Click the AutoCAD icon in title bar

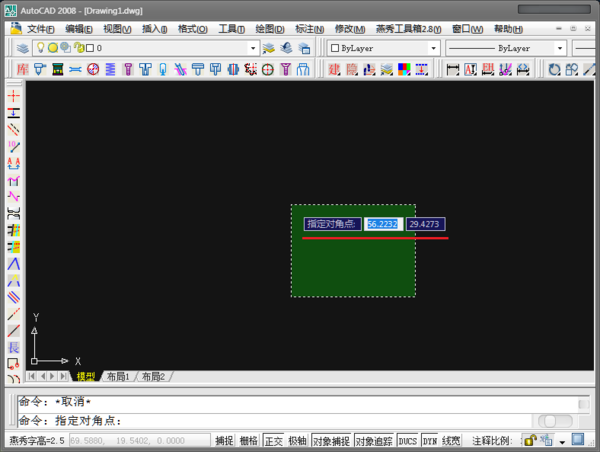[10, 8]
